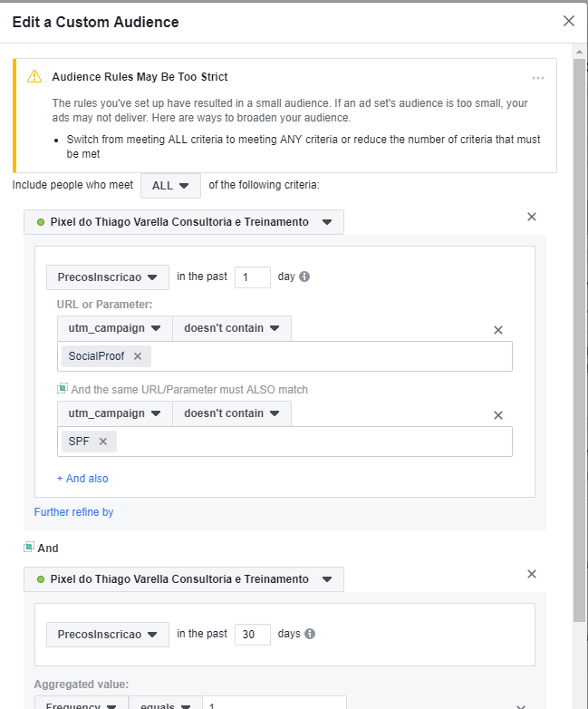Delete the SPF utm_campaign rule row
588x709 pixels.
pyautogui.click(x=497, y=415)
